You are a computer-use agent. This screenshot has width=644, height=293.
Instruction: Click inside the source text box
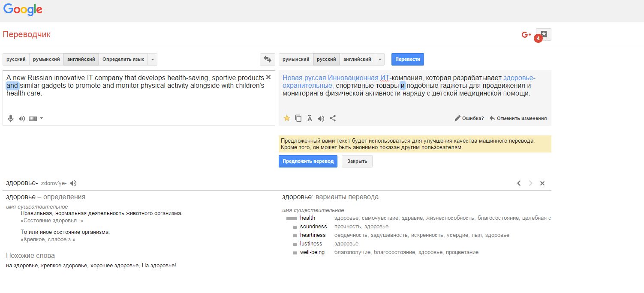tap(138, 98)
